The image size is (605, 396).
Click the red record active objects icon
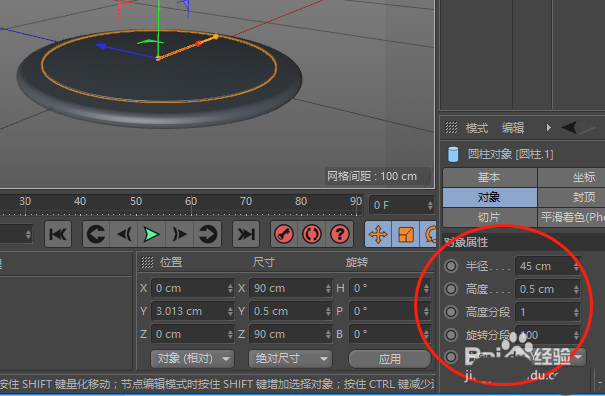[284, 234]
